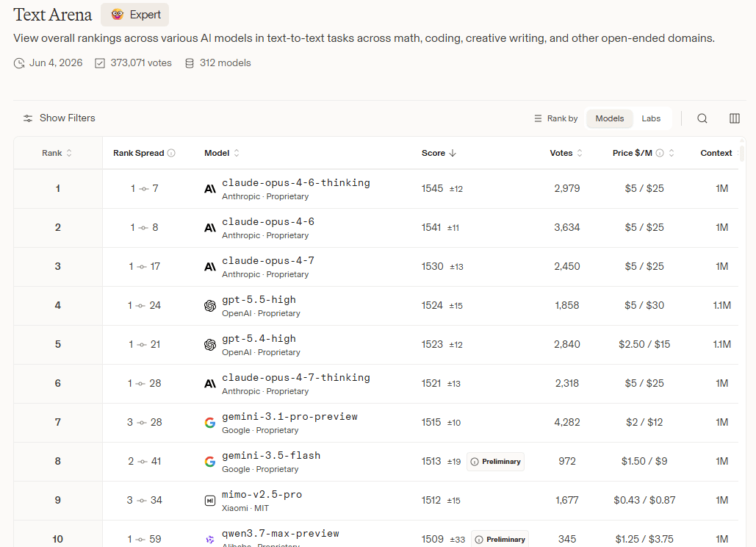Image resolution: width=756 pixels, height=547 pixels.
Task: Open the Expert category button
Action: point(135,15)
